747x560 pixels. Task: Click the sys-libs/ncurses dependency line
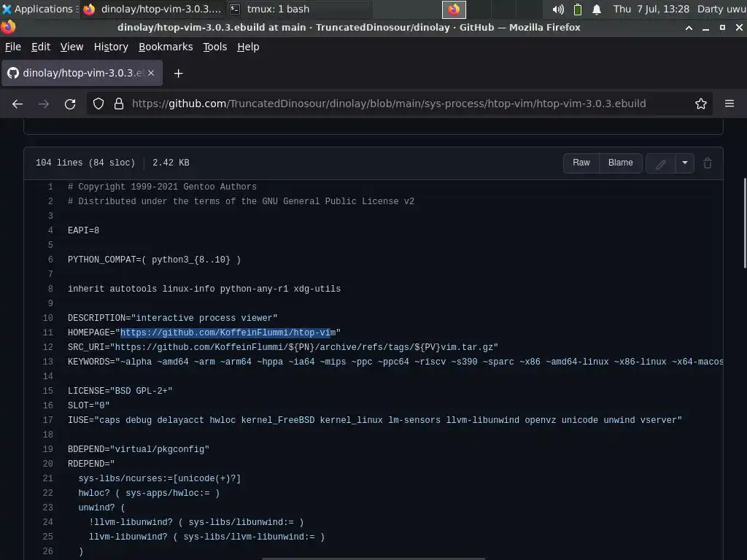160,478
